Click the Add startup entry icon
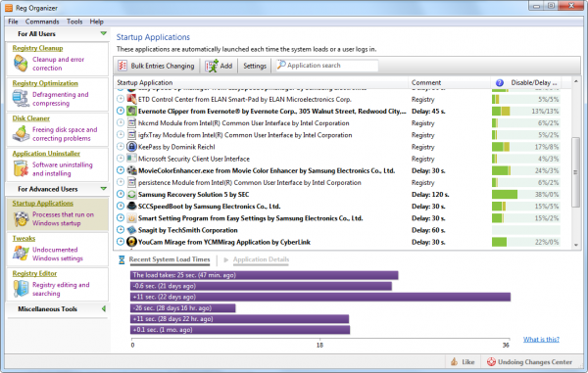This screenshot has width=588, height=373. tap(212, 66)
